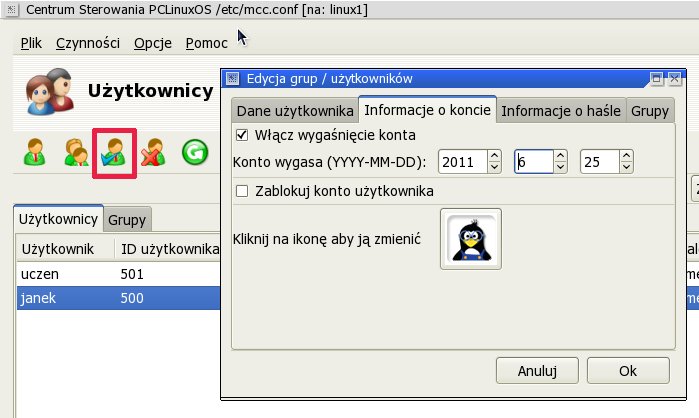Viewport: 699px width, 418px height.
Task: Click user ID 501 cell
Action: (x=132, y=274)
